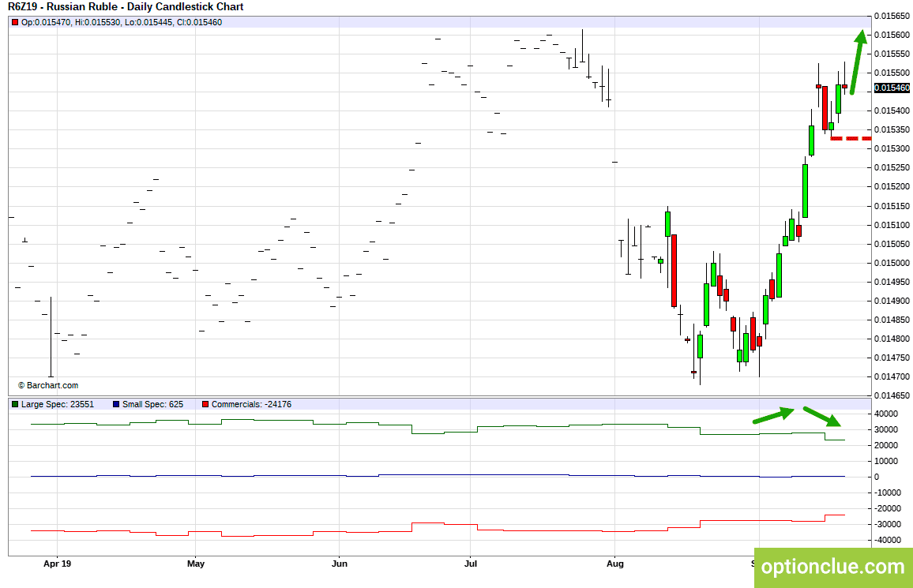The height and width of the screenshot is (588, 913).
Task: Click the May date axis label
Action: tap(196, 564)
